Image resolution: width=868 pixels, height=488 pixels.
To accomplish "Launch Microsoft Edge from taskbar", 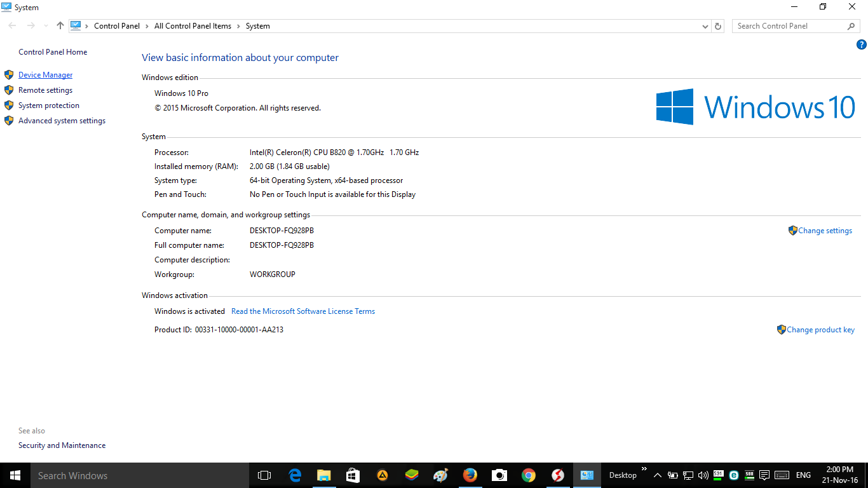I will pyautogui.click(x=295, y=475).
